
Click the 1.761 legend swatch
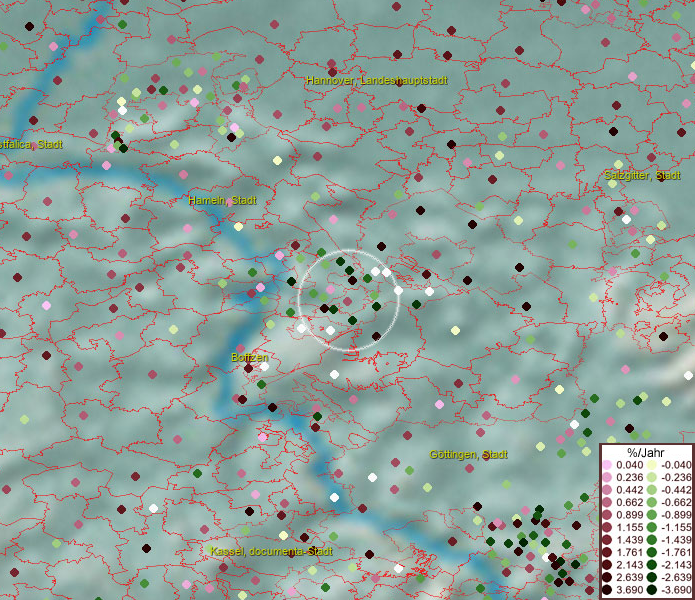(x=607, y=553)
